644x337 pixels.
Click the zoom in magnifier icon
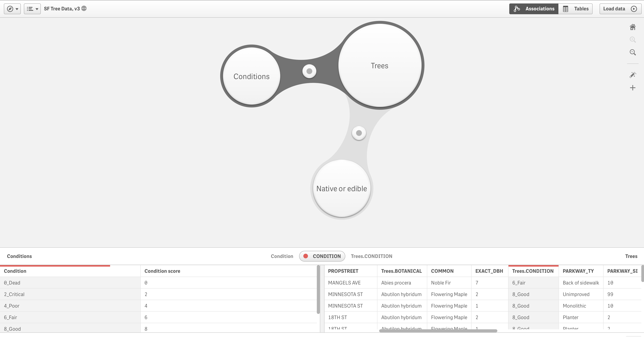point(632,39)
